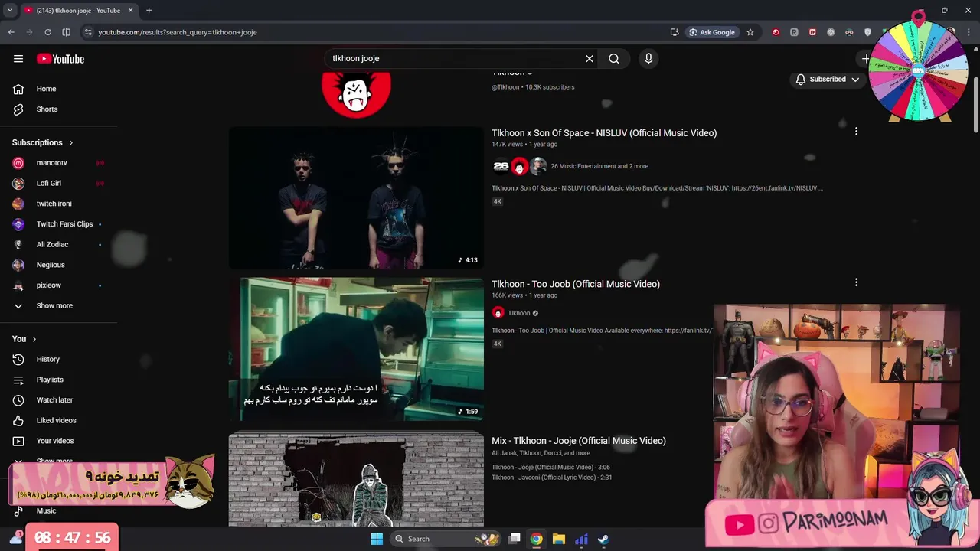Open File Explorer from the taskbar
This screenshot has height=551, width=980.
559,539
